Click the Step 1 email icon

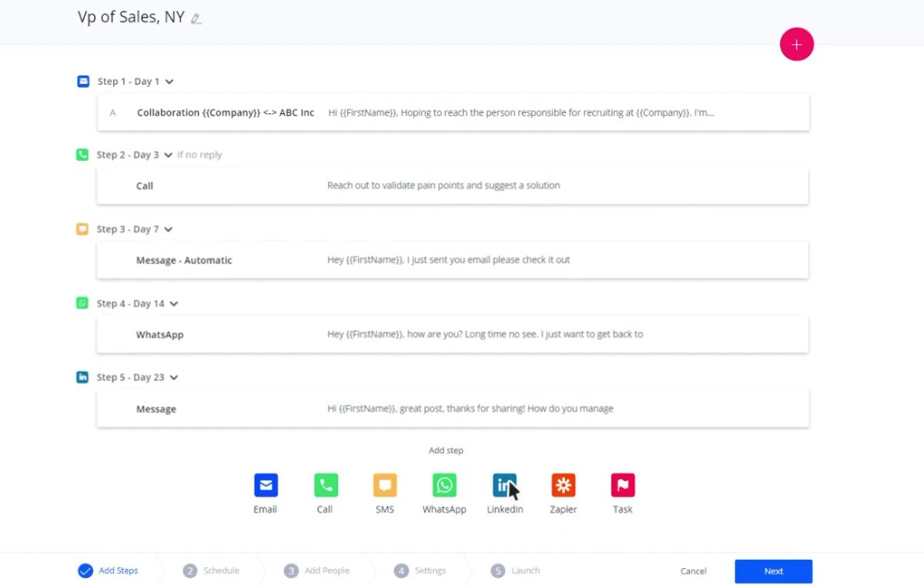click(83, 81)
